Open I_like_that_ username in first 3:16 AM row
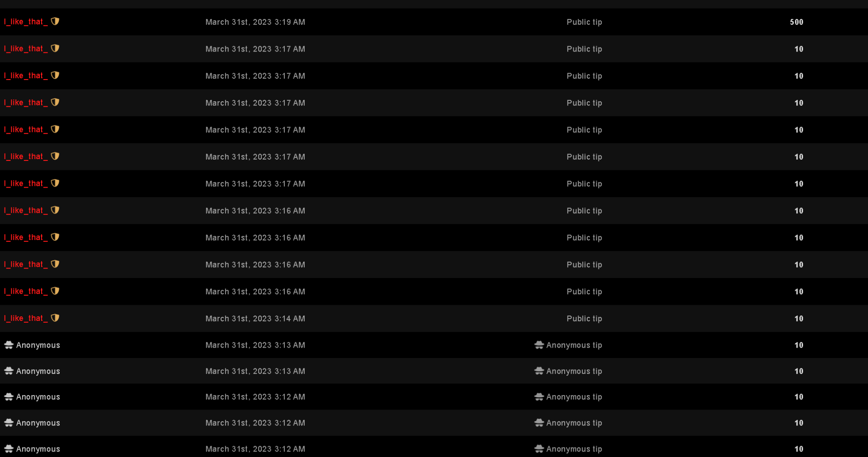 point(26,211)
